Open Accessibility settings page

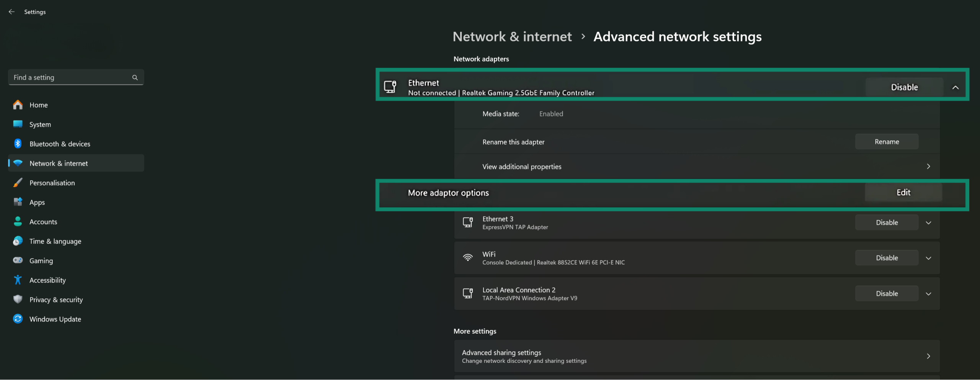coord(76,280)
